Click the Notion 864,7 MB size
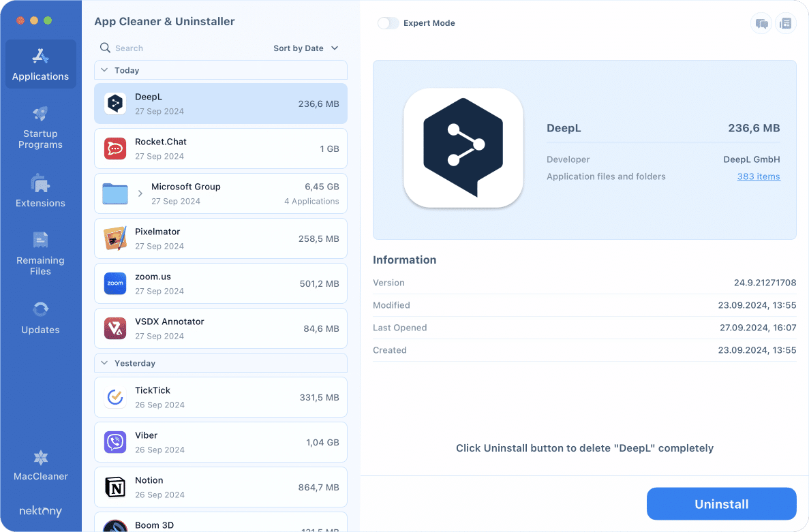The height and width of the screenshot is (532, 809). 318,487
